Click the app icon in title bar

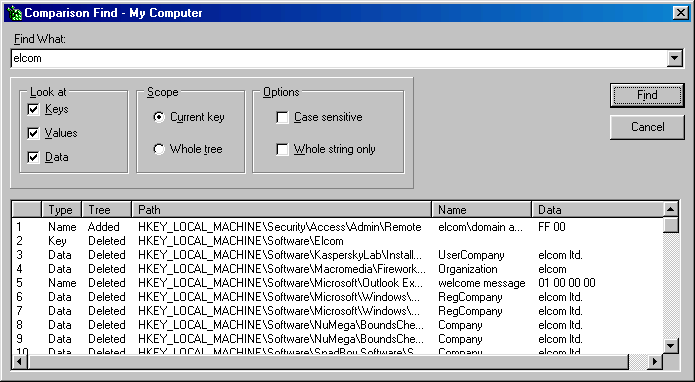point(14,13)
